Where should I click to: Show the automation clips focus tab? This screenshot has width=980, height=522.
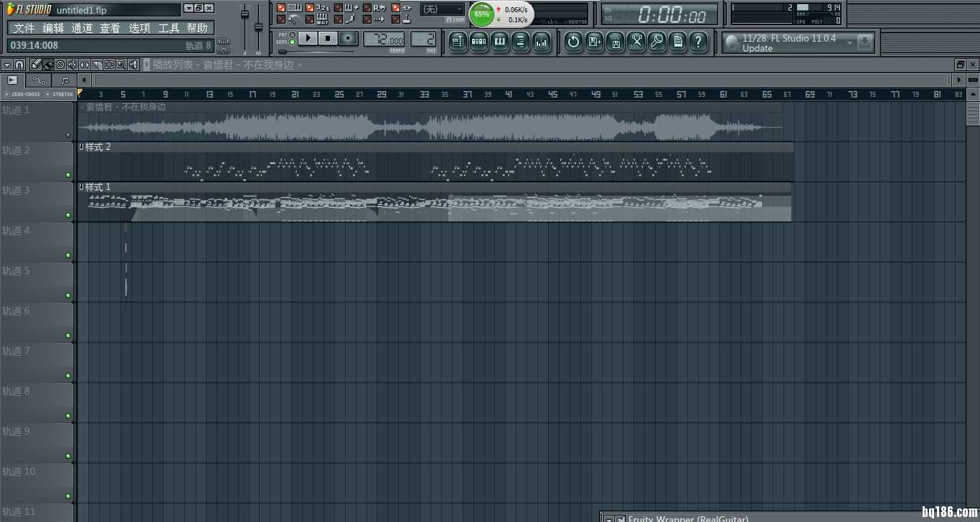coord(39,80)
